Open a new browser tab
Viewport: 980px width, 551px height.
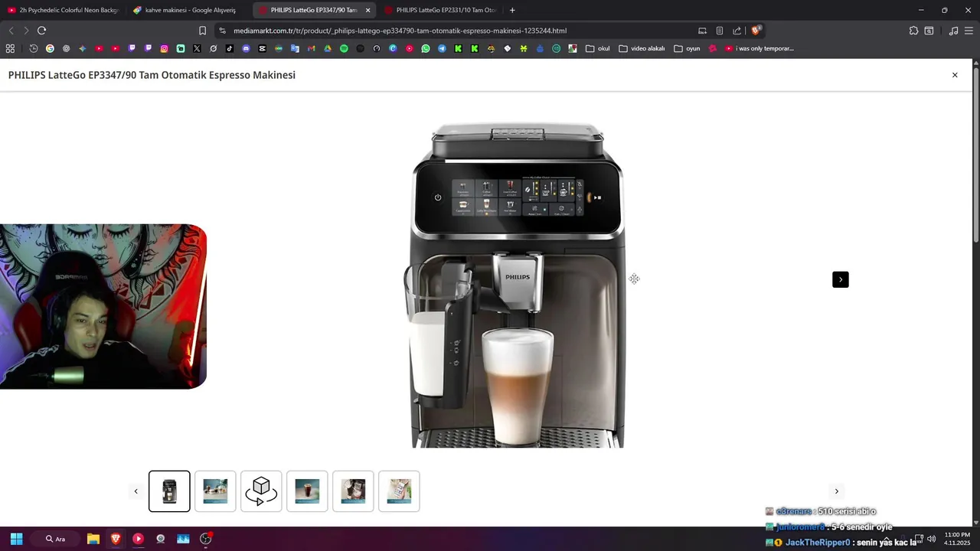[512, 10]
